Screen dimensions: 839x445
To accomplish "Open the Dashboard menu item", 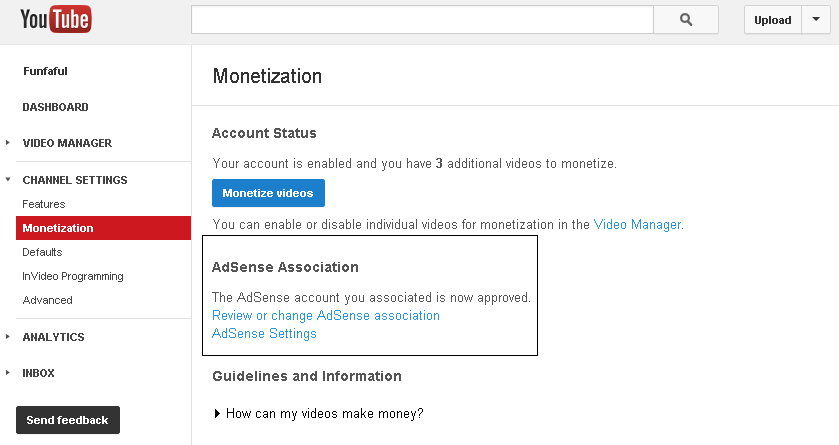I will (x=55, y=107).
